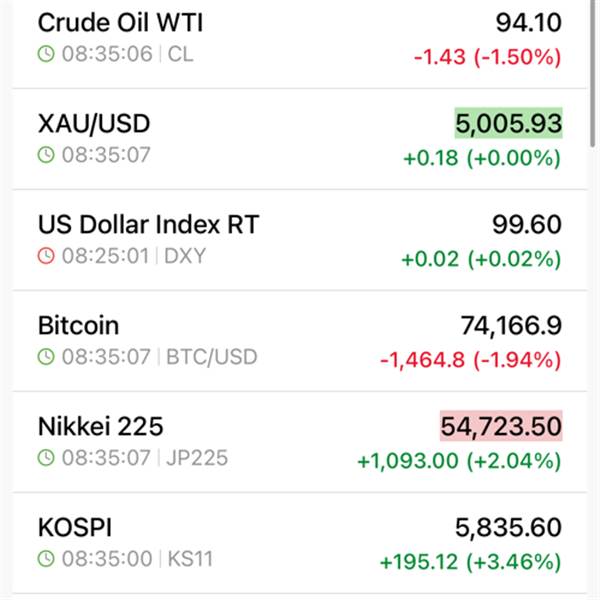
Task: Click the green clock icon beside Crude Oil WTI
Action: 46,54
